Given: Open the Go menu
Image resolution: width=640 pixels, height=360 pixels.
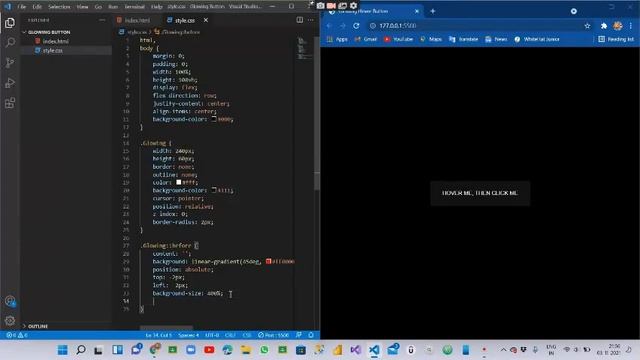Looking at the screenshot, I should coord(98,7).
